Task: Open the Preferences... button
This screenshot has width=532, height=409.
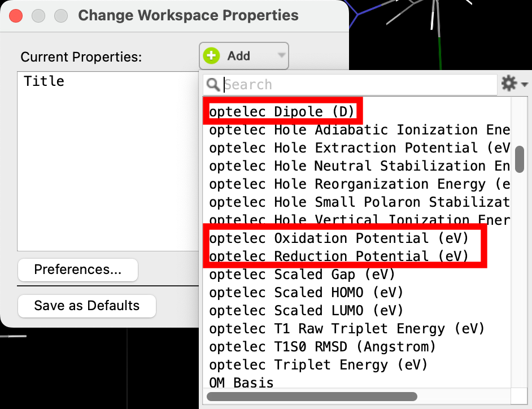Action: pyautogui.click(x=78, y=270)
